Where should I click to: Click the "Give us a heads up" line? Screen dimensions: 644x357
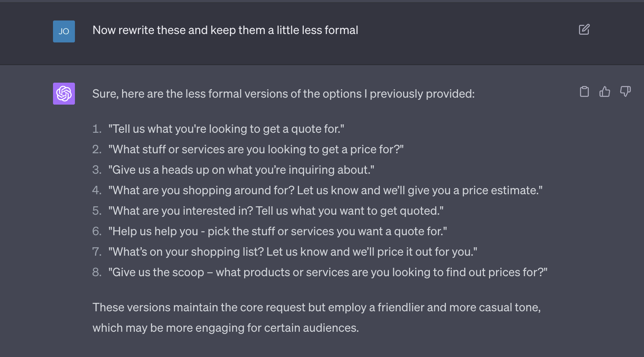click(x=241, y=170)
